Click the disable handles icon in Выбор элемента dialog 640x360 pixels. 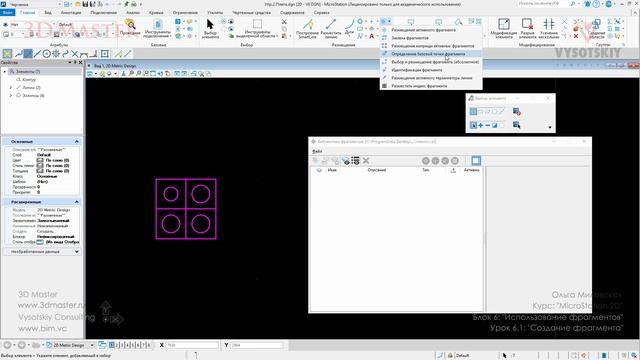point(516,111)
